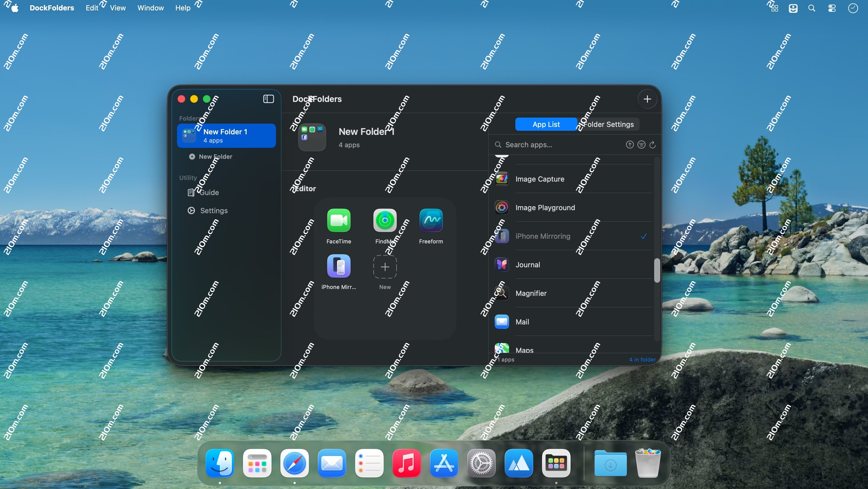Open Reminders from the Dock
Image resolution: width=868 pixels, height=489 pixels.
(x=369, y=463)
